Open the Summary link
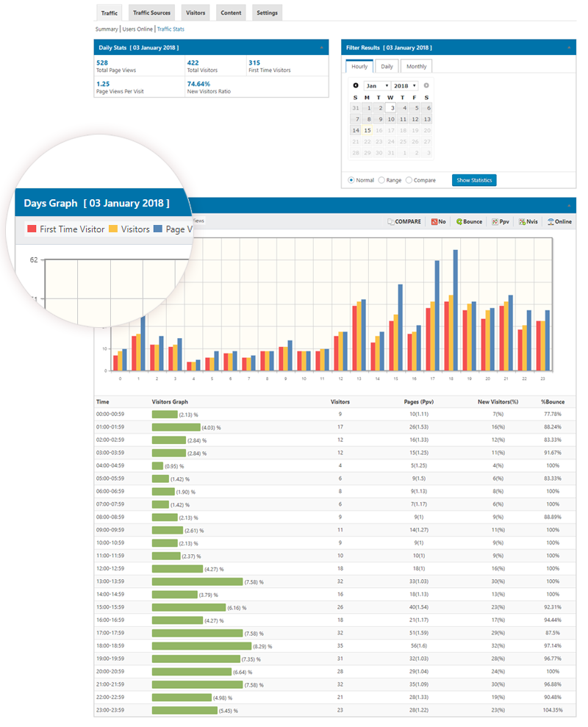Image resolution: width=588 pixels, height=727 pixels. (107, 29)
